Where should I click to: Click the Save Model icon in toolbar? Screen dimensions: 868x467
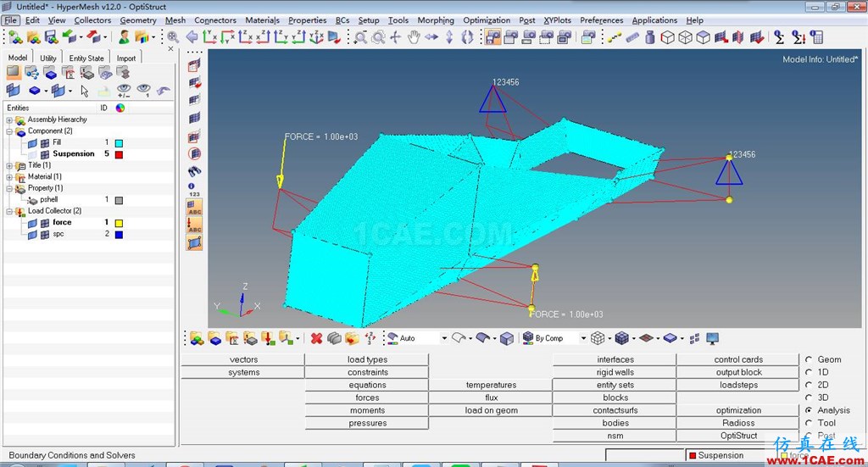point(51,37)
